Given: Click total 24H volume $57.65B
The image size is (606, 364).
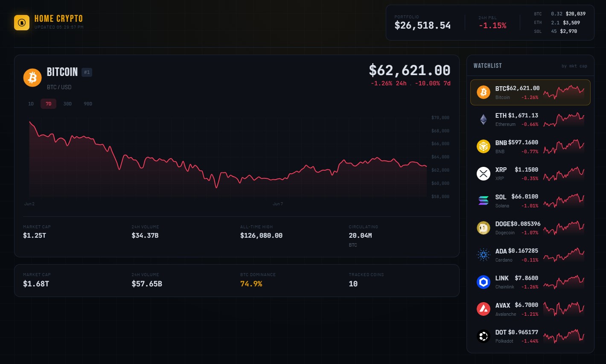Looking at the screenshot, I should (x=147, y=284).
